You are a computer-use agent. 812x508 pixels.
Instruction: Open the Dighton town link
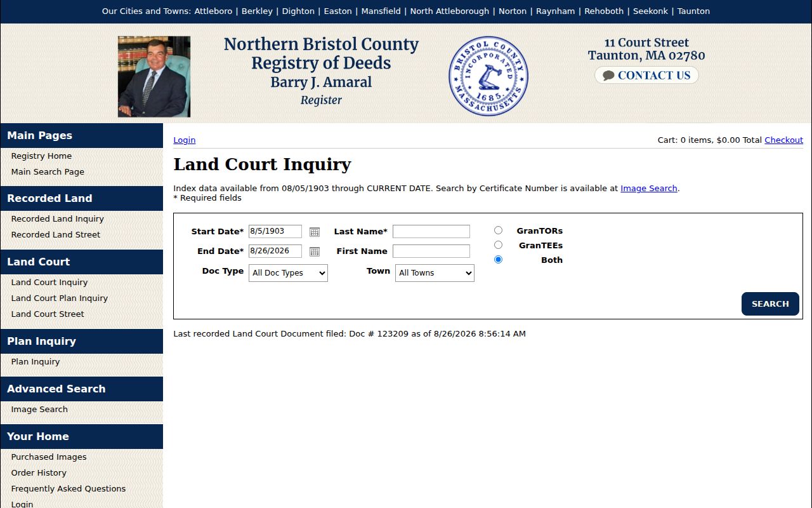[x=298, y=11]
